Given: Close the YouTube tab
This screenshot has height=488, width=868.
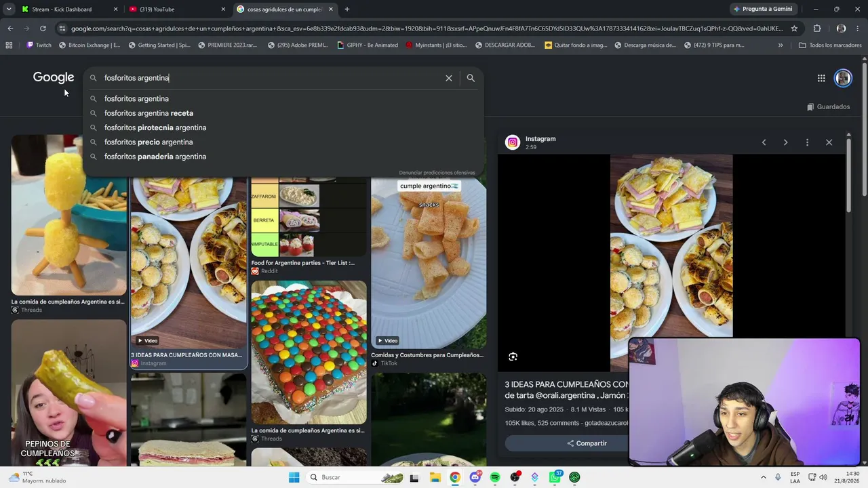Looking at the screenshot, I should (x=223, y=9).
